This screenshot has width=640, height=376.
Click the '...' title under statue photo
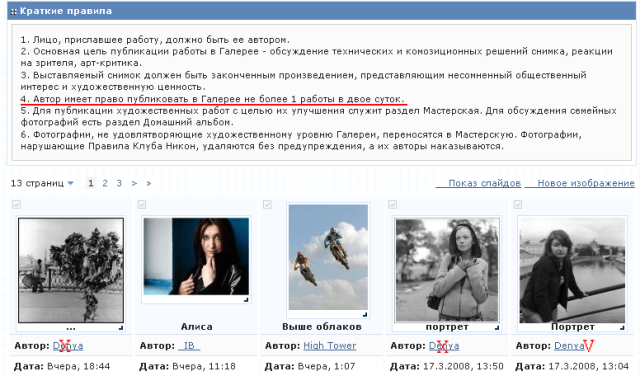pos(71,328)
